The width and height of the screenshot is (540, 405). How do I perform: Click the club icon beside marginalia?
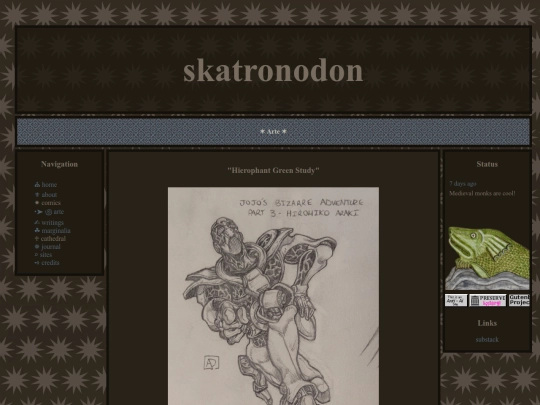37,230
